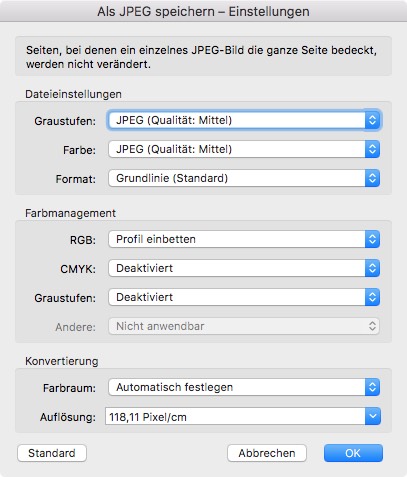The height and width of the screenshot is (477, 407).
Task: Open the Format Grundlinie (Standard) dropdown
Action: point(244,178)
